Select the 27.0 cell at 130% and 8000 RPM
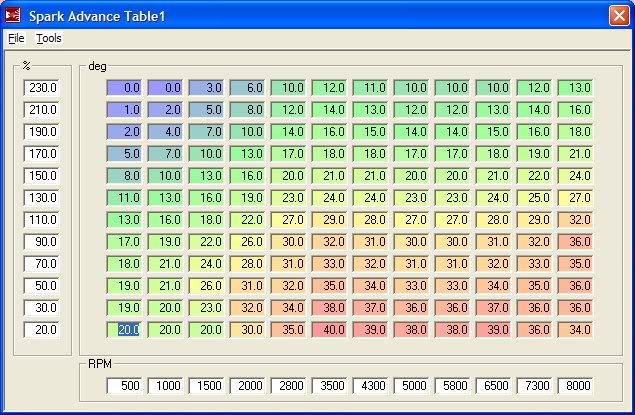Viewport: 635px width, 415px height. (x=575, y=198)
